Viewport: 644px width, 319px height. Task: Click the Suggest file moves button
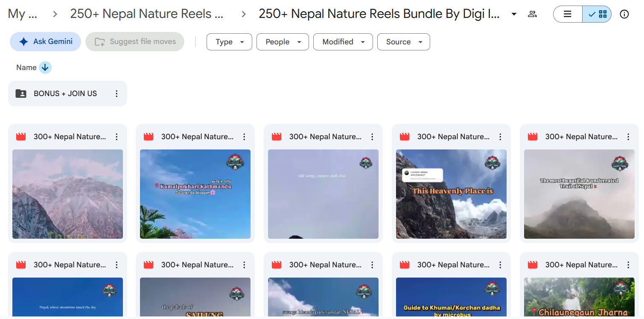135,41
